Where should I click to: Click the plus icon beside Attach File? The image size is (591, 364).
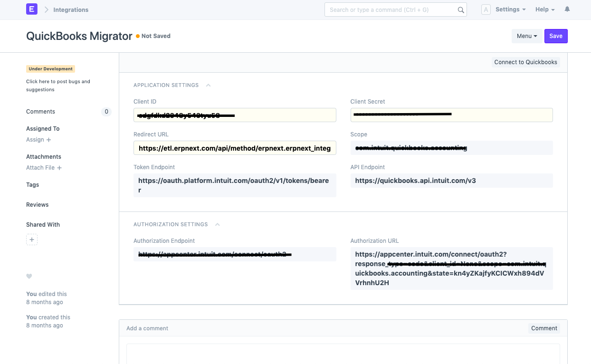point(59,168)
